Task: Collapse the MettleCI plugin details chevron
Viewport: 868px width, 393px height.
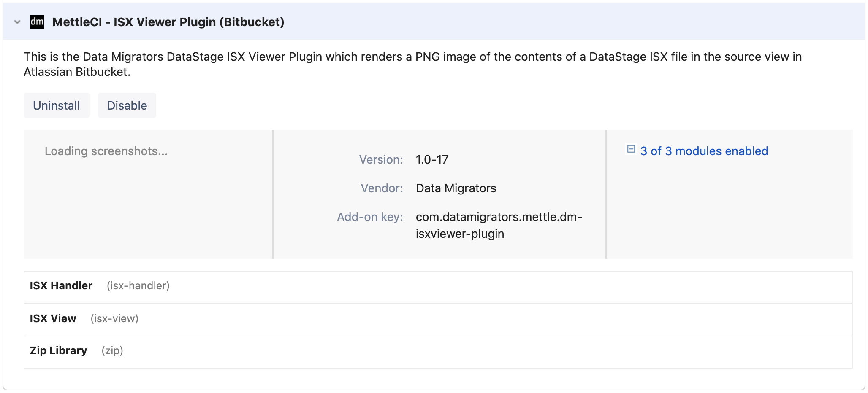Action: (17, 22)
